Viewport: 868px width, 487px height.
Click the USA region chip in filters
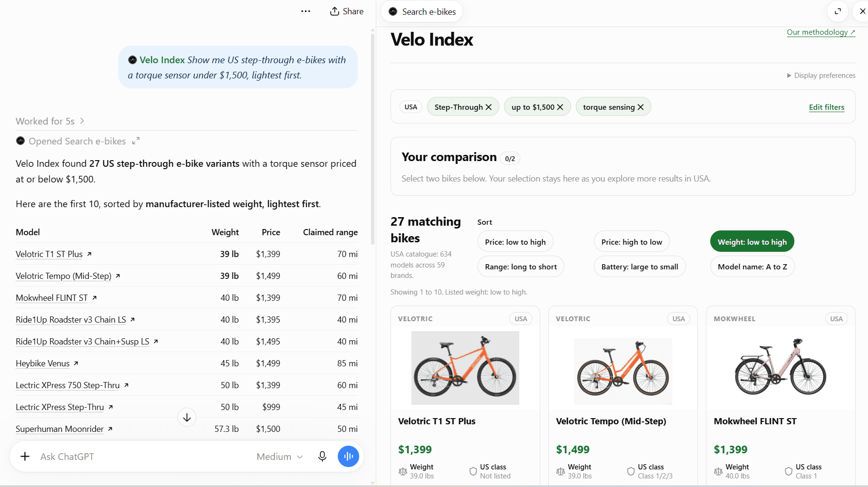tap(411, 107)
